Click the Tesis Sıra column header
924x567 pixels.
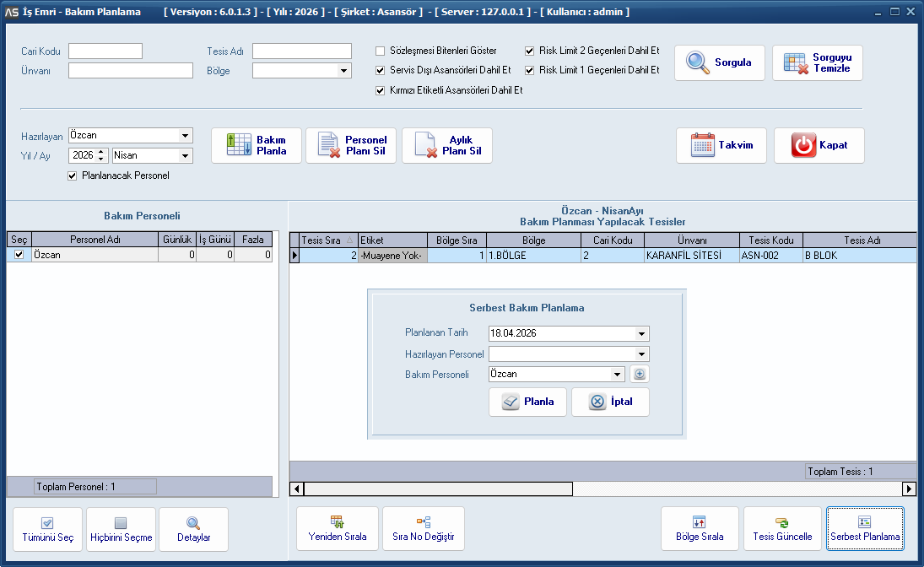point(323,240)
